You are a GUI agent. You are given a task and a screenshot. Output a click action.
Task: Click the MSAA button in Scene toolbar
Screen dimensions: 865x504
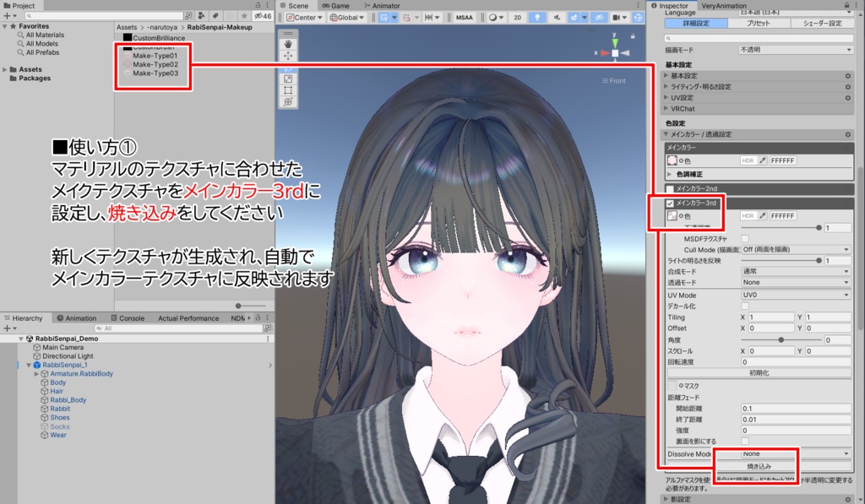[464, 18]
